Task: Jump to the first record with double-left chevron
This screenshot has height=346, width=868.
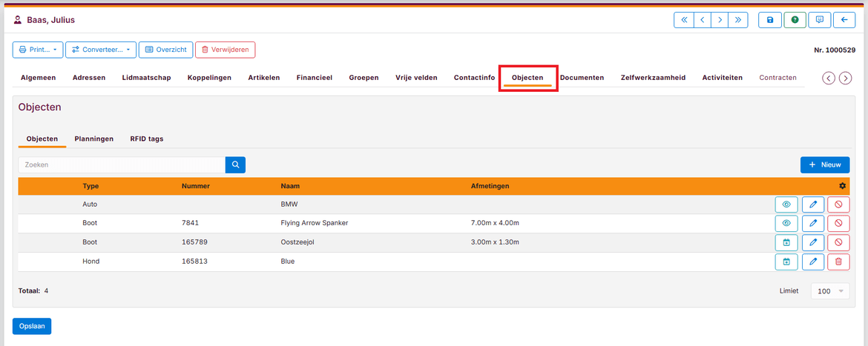Action: pos(683,20)
